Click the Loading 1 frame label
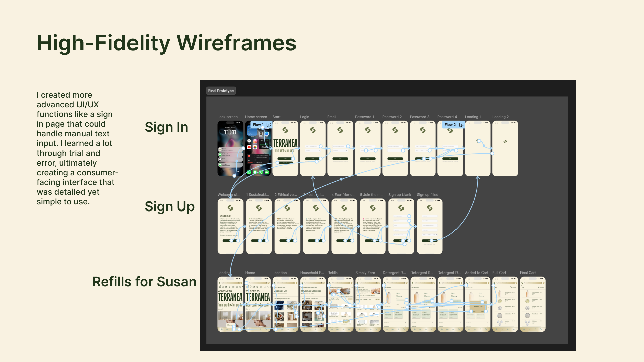 pyautogui.click(x=473, y=117)
